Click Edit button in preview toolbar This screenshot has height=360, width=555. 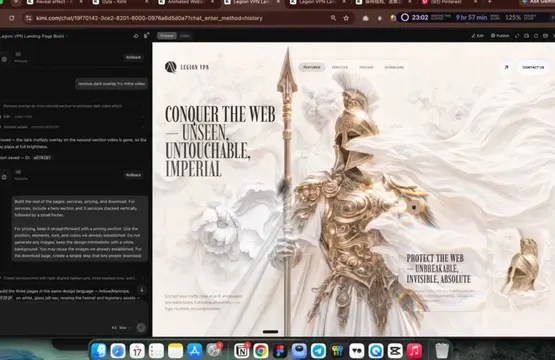tap(477, 36)
